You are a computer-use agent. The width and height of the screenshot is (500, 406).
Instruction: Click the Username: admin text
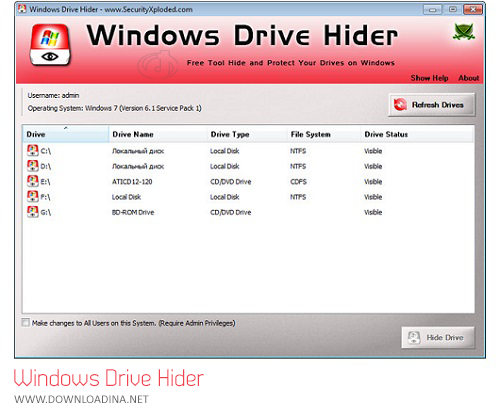click(x=53, y=95)
